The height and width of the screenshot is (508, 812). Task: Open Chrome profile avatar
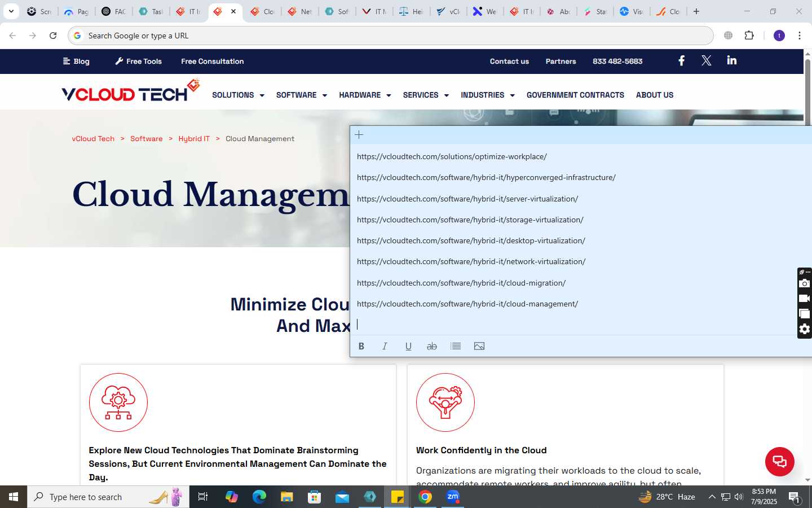point(779,36)
